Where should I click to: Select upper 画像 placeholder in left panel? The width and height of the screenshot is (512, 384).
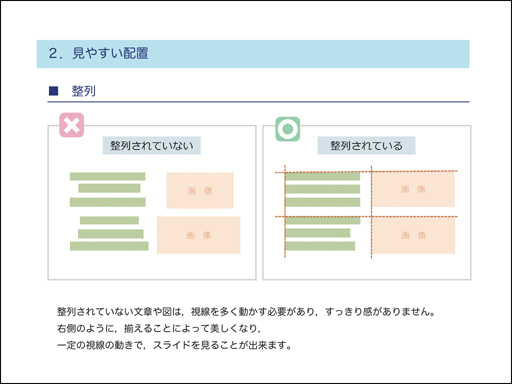coord(200,191)
